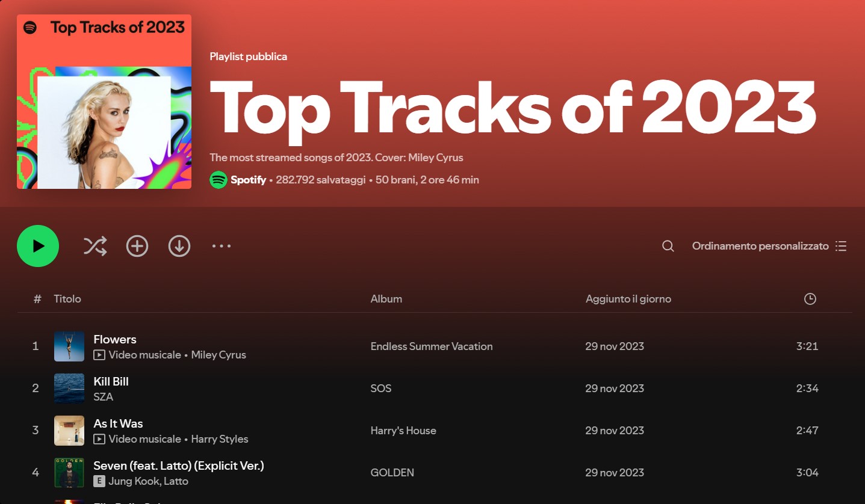Click the Kill Bill album artwork thumbnail
Viewport: 865px width, 504px height.
click(x=69, y=389)
